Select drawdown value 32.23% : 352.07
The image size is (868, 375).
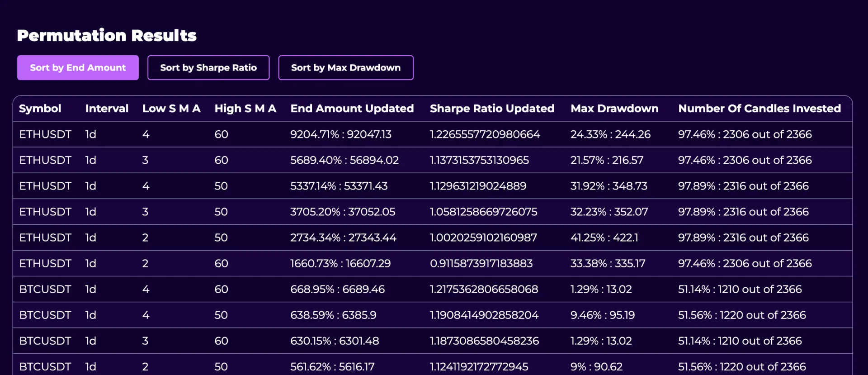pyautogui.click(x=609, y=212)
